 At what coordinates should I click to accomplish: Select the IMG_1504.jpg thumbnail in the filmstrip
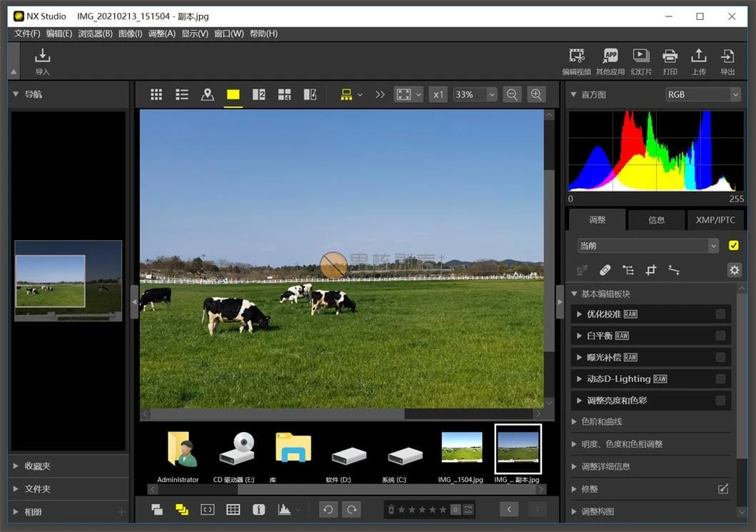pyautogui.click(x=461, y=448)
